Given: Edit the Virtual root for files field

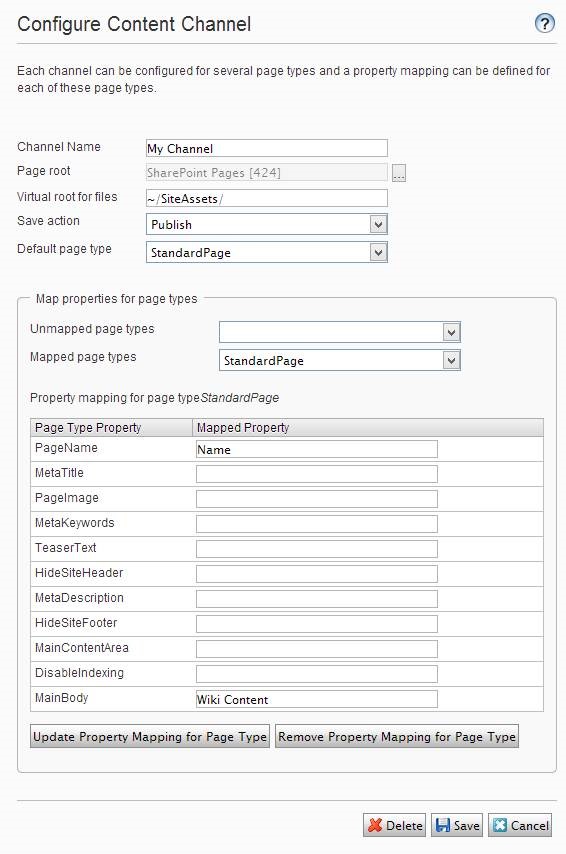Looking at the screenshot, I should pyautogui.click(x=267, y=198).
